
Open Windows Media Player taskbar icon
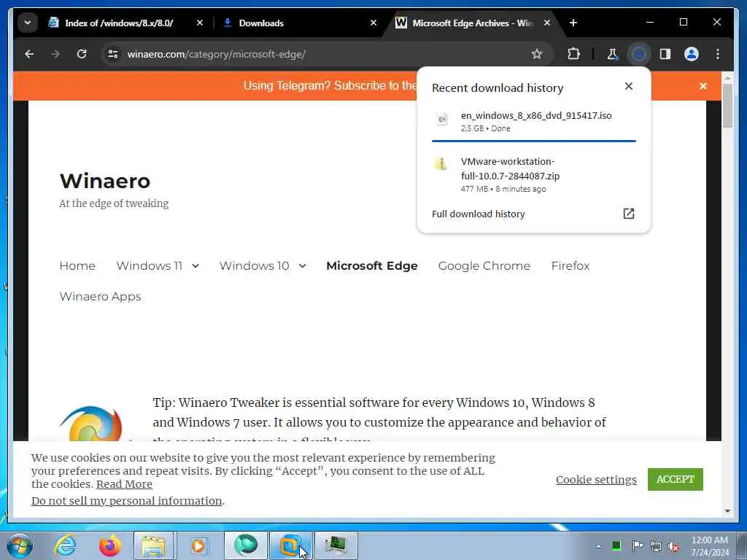click(x=198, y=545)
